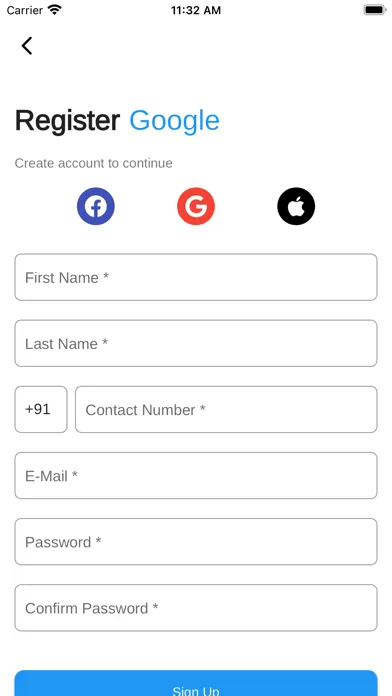This screenshot has height=696, width=392.
Task: Click the 'Create account to continue' subtitle
Action: click(94, 163)
